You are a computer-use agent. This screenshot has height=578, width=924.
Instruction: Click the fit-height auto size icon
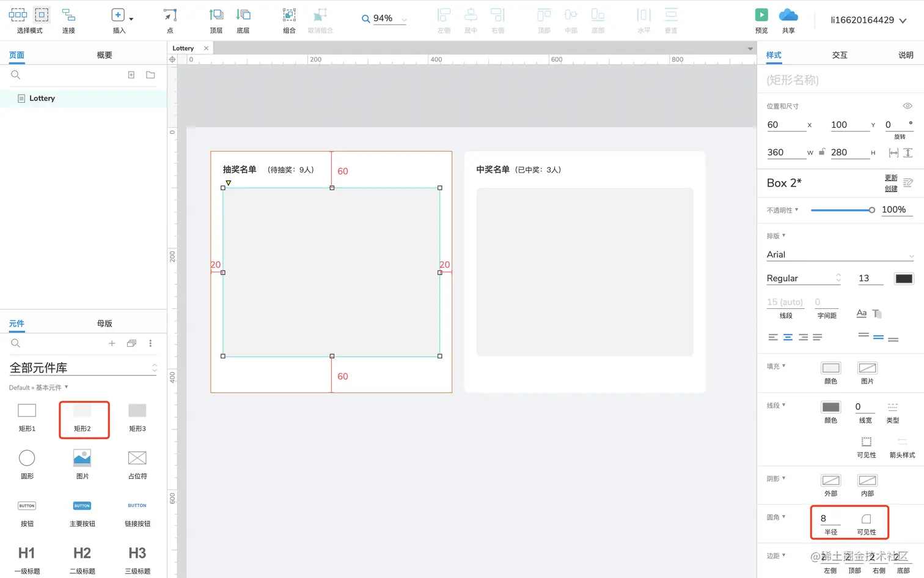point(908,153)
